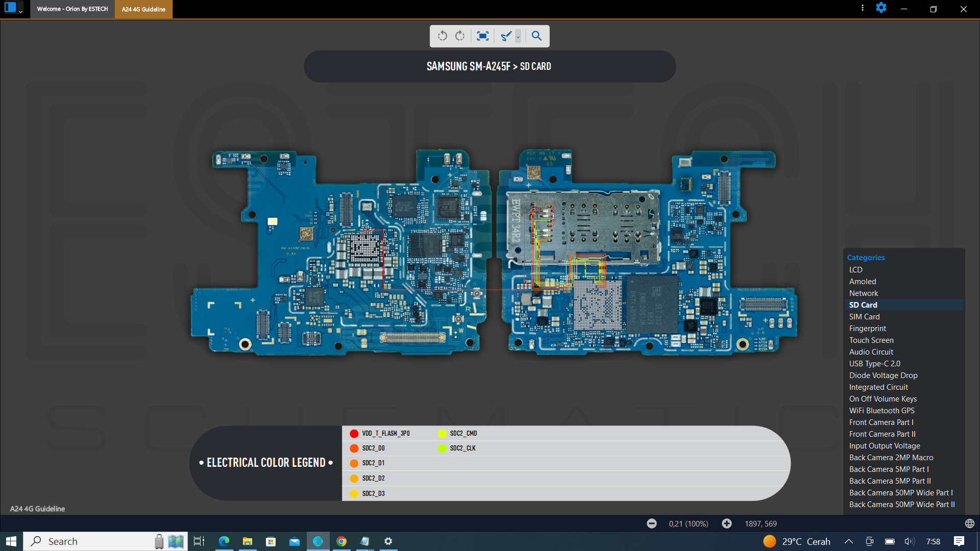Click the rotate right icon
Viewport: 980px width, 551px height.
(460, 36)
